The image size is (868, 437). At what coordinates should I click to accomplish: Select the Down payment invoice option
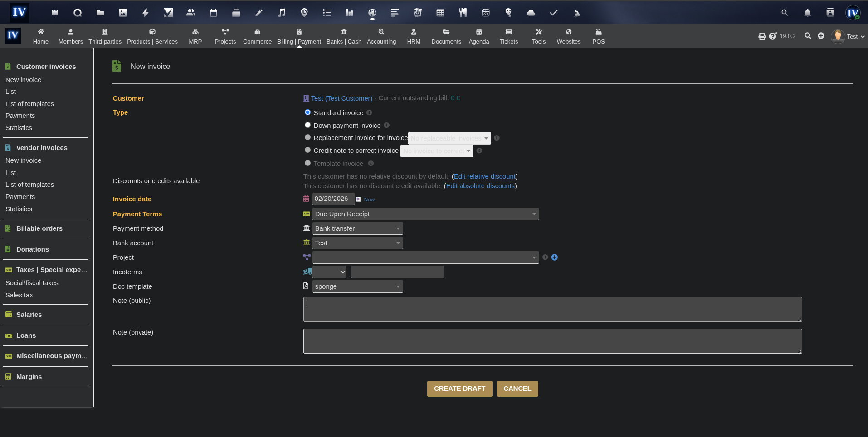[x=307, y=125]
